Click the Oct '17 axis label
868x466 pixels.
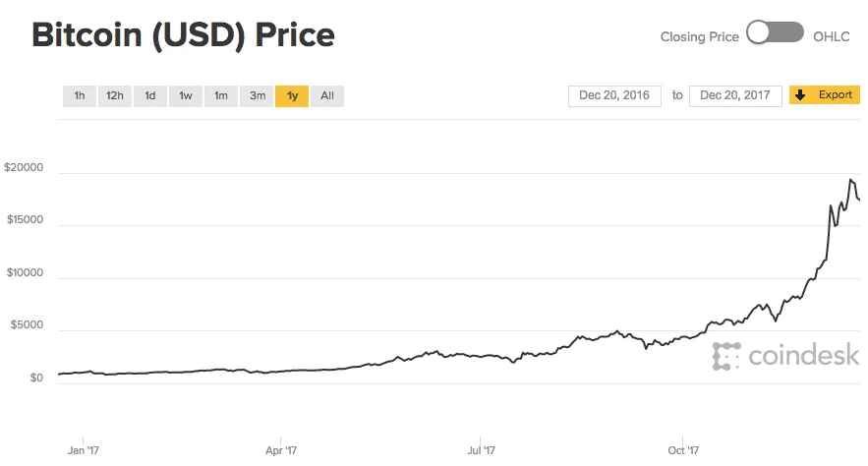click(x=682, y=451)
